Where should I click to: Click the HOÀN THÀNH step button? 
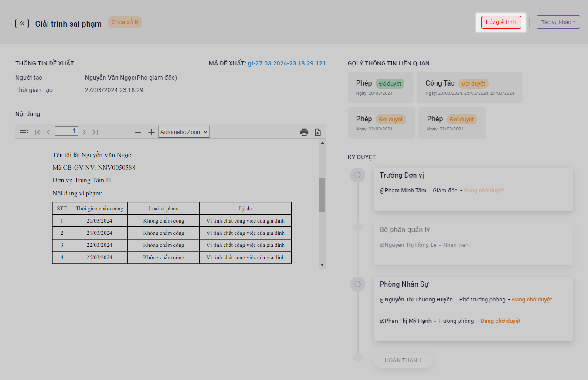403,360
